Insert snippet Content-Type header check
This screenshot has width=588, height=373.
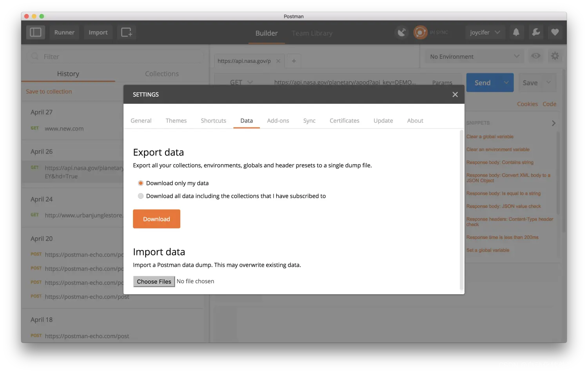[510, 222]
